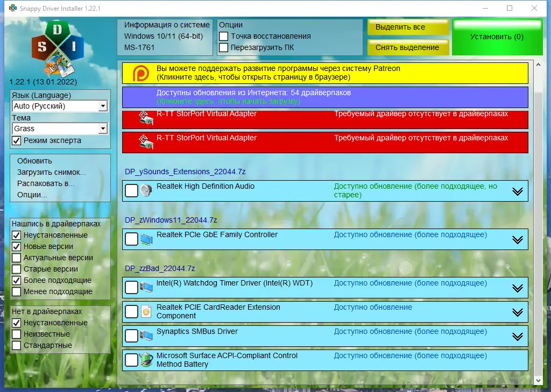Click the system information panel
This screenshot has height=392, width=551.
pyautogui.click(x=165, y=37)
